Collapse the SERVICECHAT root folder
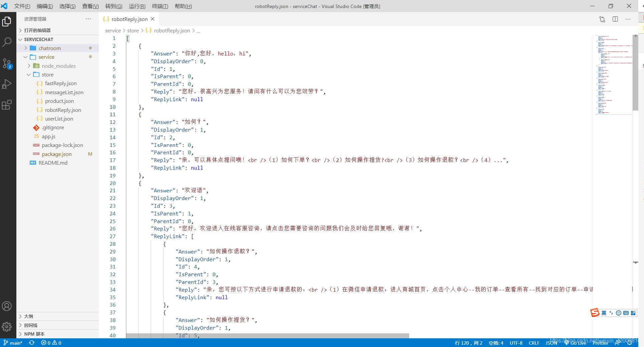The width and height of the screenshot is (644, 347). coord(58,39)
